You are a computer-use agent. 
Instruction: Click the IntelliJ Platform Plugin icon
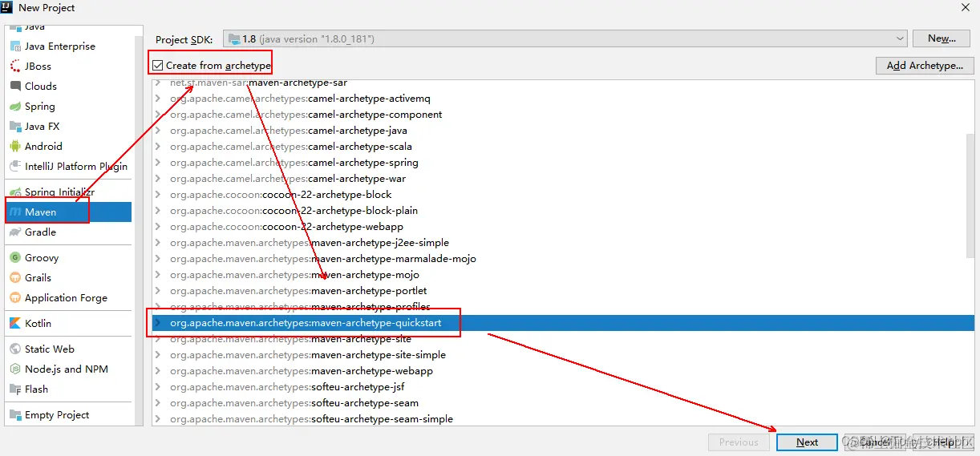pos(16,167)
